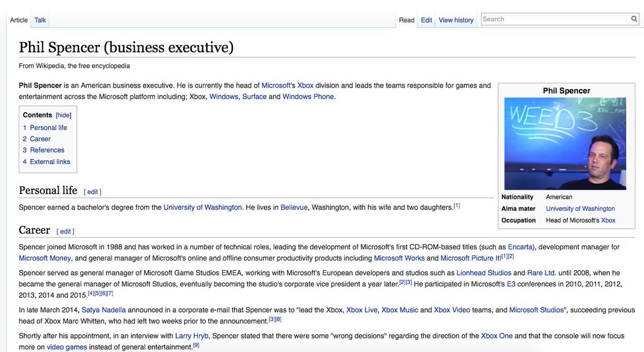The image size is (644, 352).
Task: Follow the Xbox link in intro
Action: pyautogui.click(x=305, y=85)
